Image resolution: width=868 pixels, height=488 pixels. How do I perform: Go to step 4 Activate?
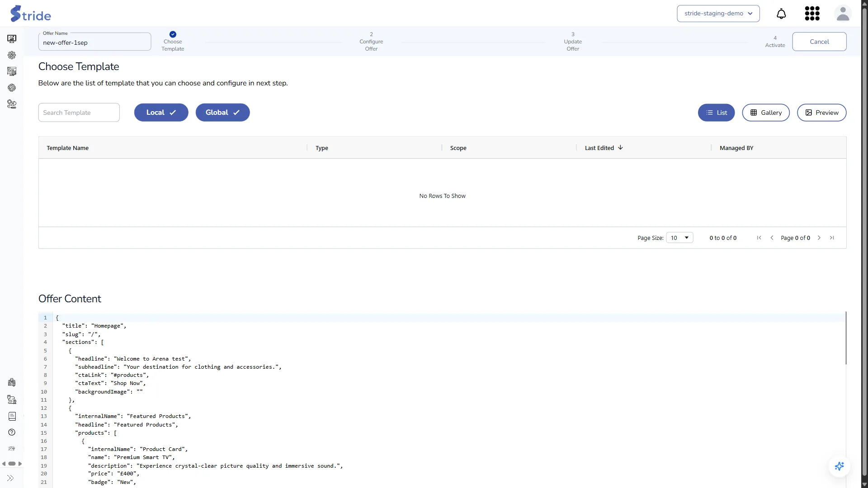click(775, 42)
